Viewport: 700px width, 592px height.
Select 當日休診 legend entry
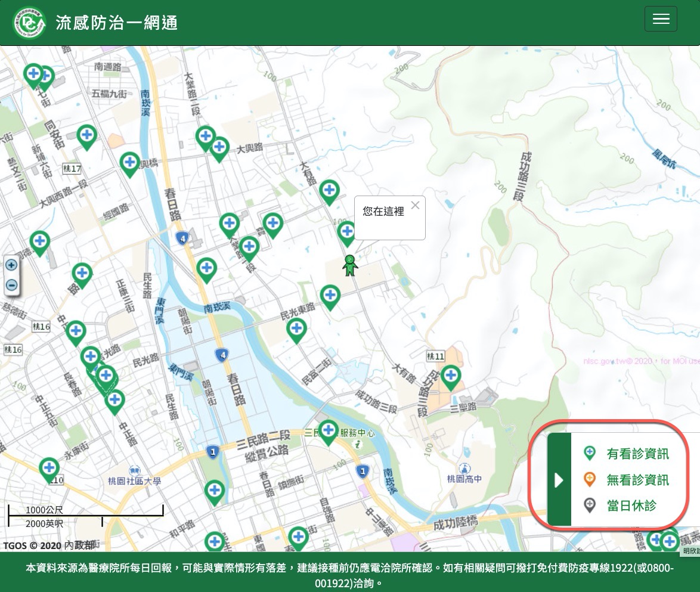[x=631, y=506]
